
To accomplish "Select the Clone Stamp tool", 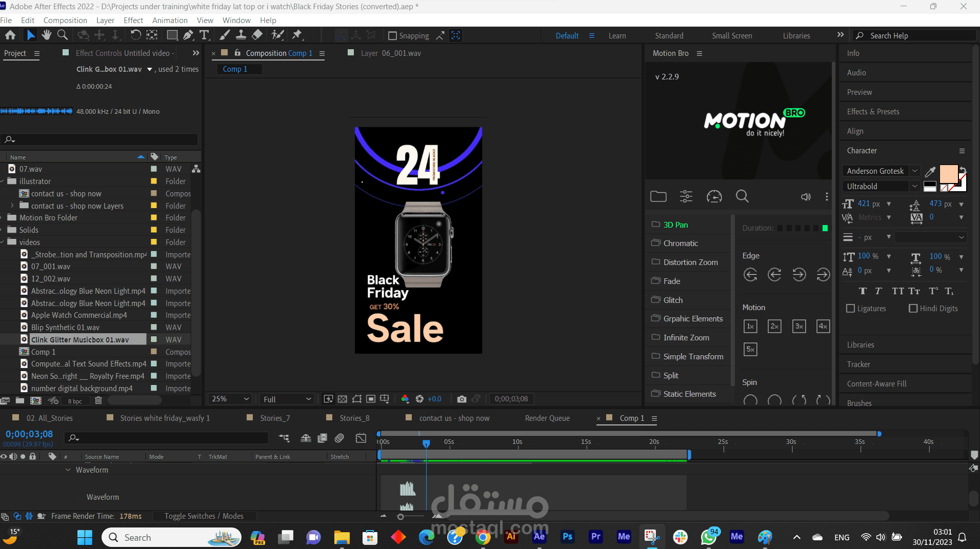I will click(x=241, y=35).
